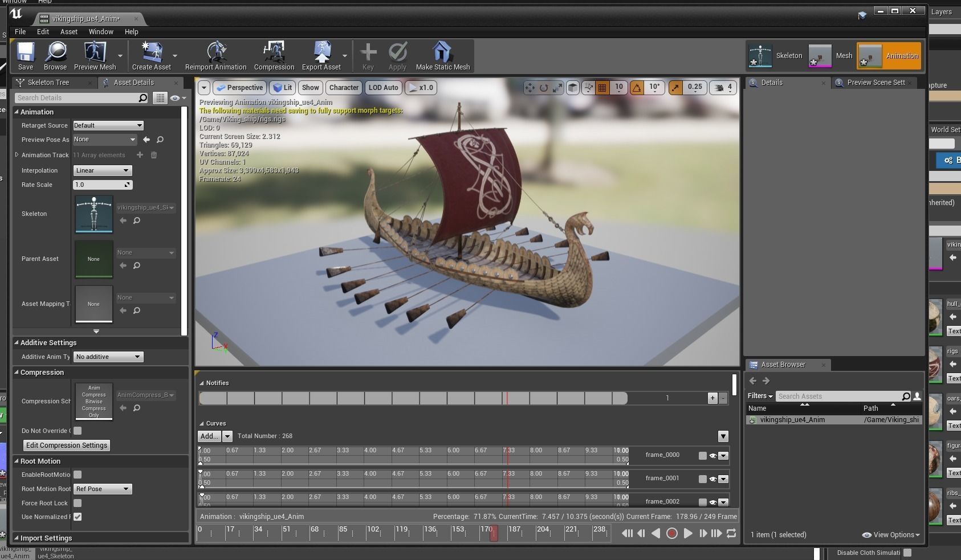Disable Use Normalized Root Motion checkbox

point(78,517)
